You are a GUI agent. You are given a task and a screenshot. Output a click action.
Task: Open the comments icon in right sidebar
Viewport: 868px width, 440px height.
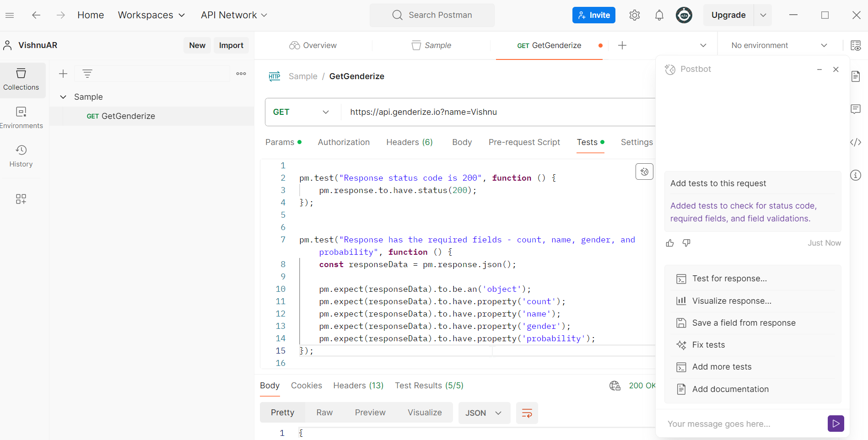coord(856,109)
